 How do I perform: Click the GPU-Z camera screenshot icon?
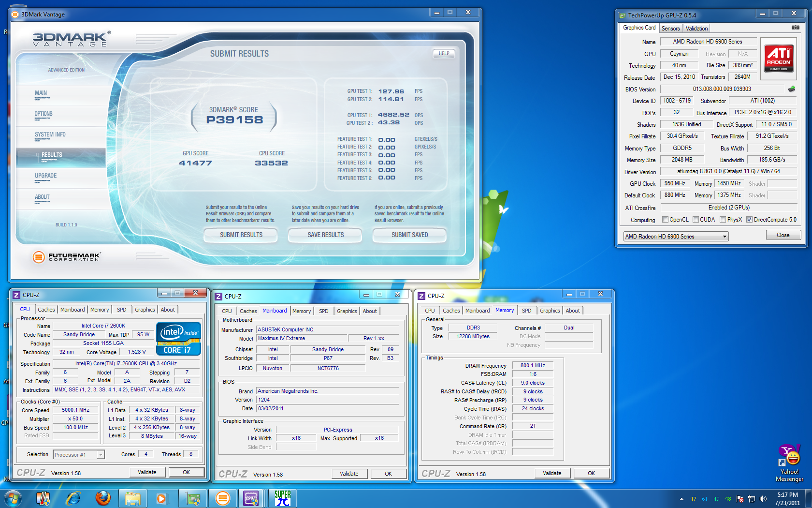click(795, 28)
